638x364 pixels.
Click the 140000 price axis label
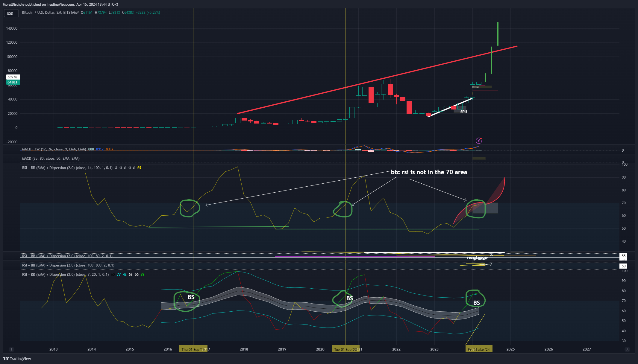point(12,28)
